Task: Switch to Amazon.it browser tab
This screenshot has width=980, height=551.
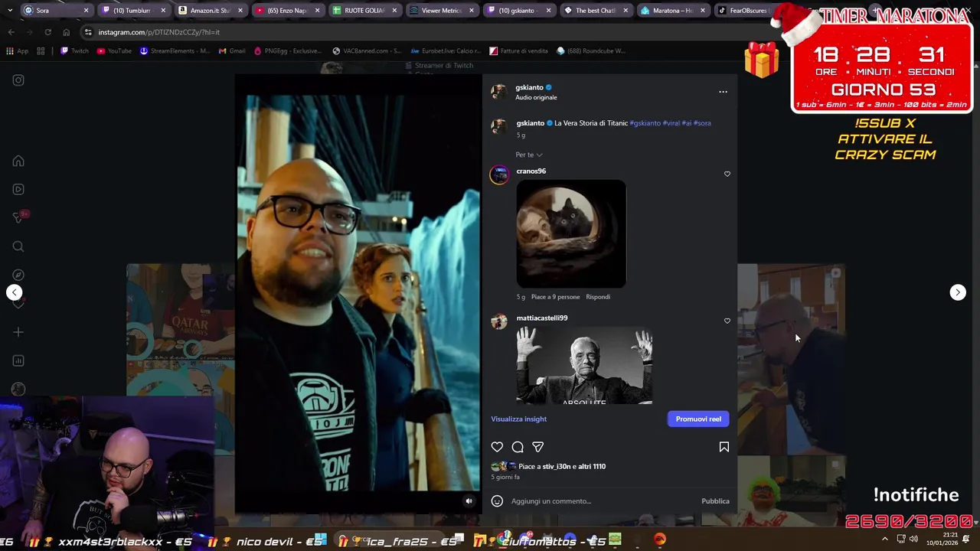Action: [210, 11]
